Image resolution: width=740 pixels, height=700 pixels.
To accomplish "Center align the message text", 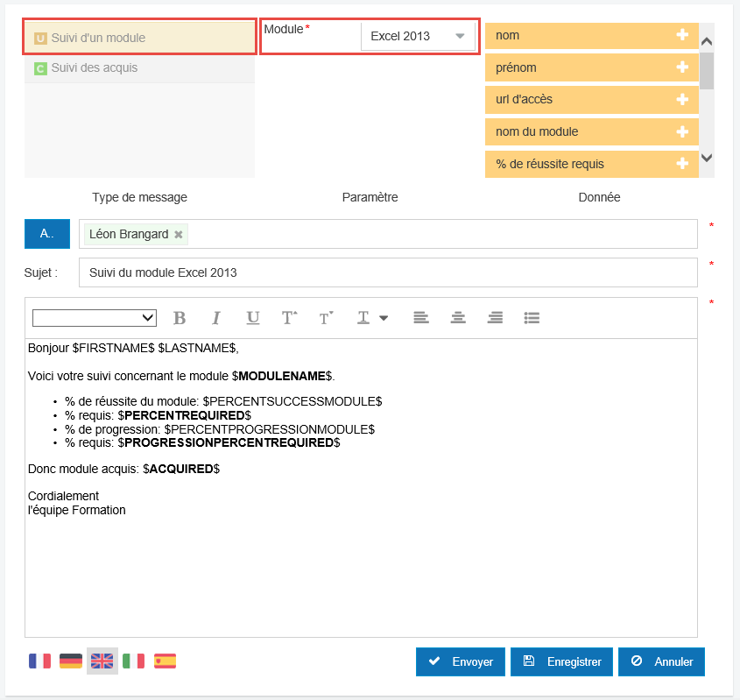I will [458, 317].
